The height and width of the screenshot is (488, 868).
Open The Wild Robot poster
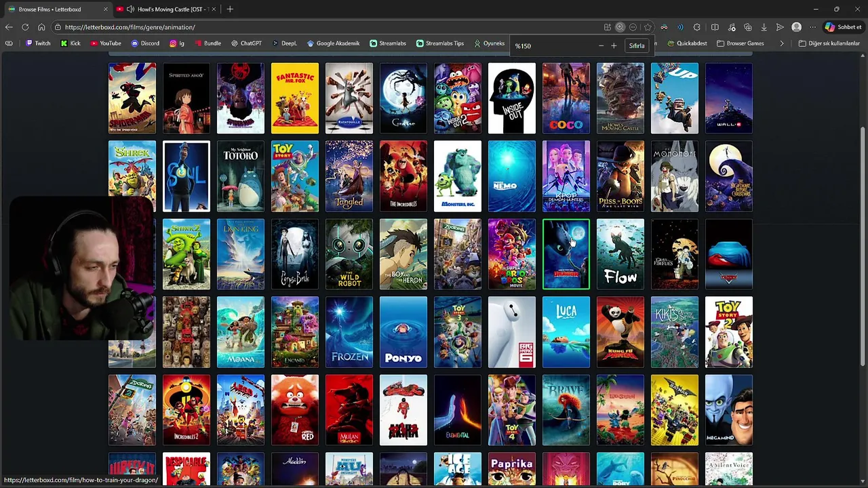[349, 254]
